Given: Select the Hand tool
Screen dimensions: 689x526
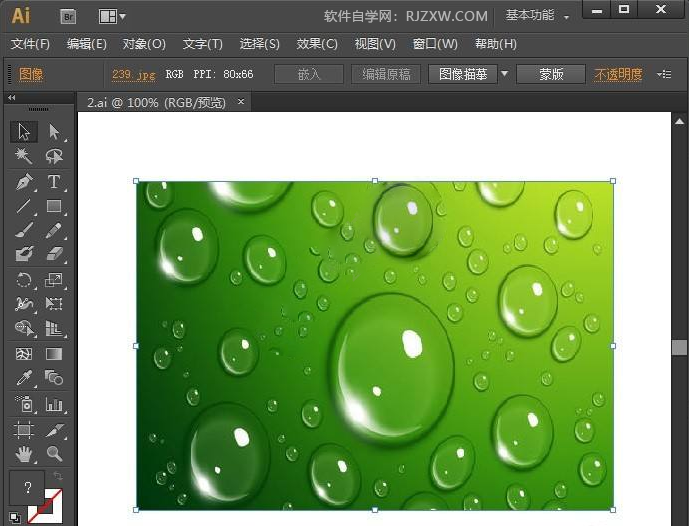Looking at the screenshot, I should point(23,453).
